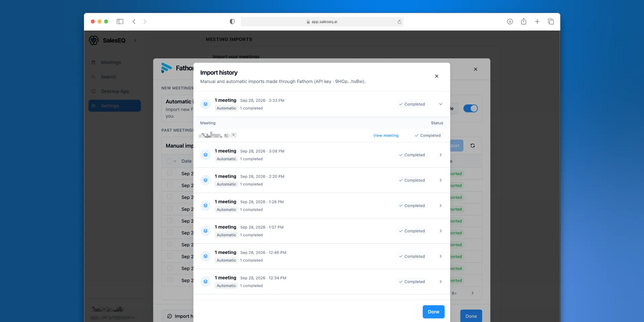Open the select-all dropdown arrow beside Date

(175, 161)
